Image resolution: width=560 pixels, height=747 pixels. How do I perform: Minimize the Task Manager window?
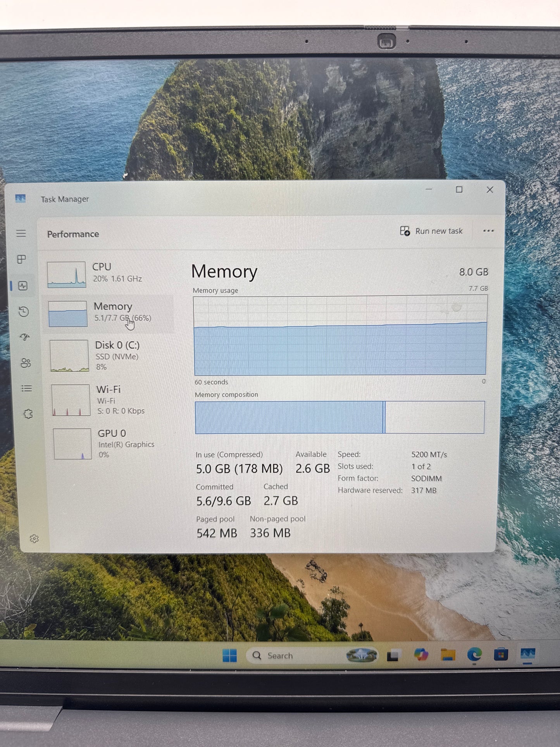tap(429, 189)
